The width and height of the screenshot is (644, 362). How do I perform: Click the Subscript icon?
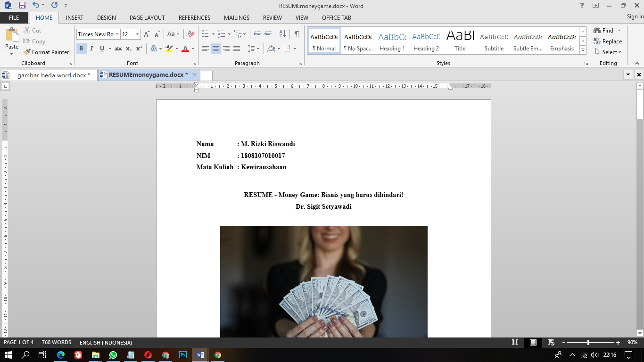(128, 48)
